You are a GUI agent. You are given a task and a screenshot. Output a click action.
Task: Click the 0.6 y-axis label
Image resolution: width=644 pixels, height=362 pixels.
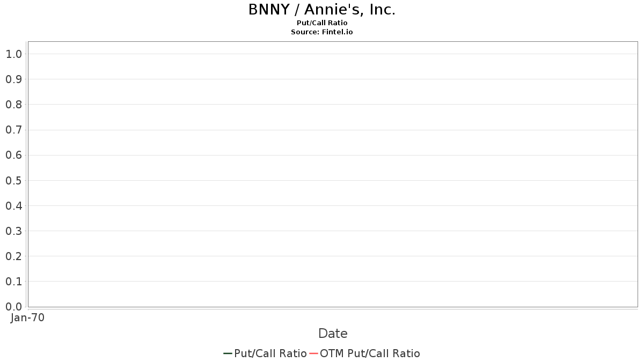tap(13, 155)
